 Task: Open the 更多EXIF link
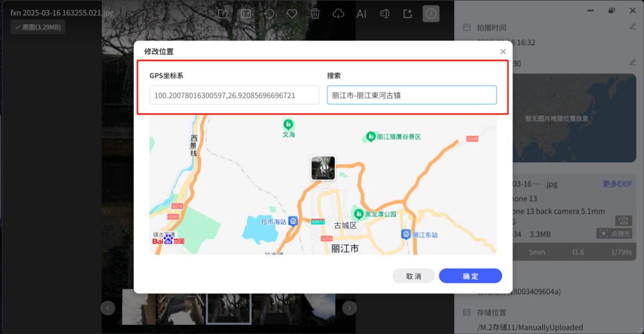617,184
